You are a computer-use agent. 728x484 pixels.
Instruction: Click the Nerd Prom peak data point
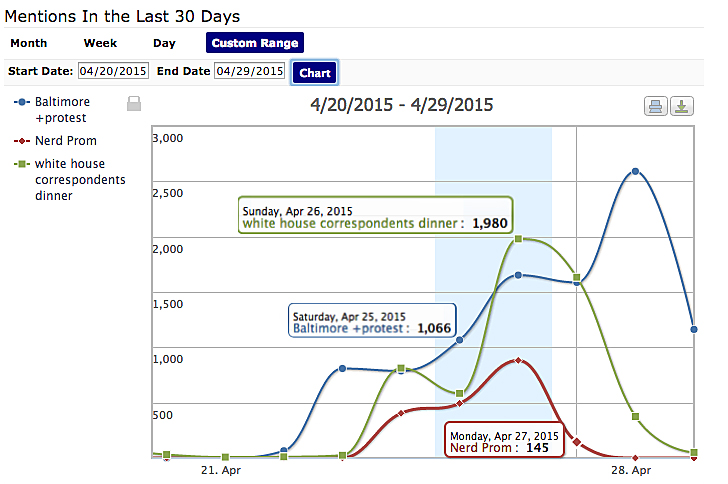click(517, 360)
